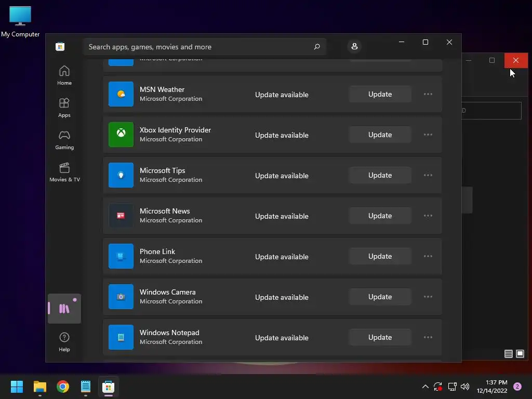Click Update available status for Phone Link

(282, 257)
